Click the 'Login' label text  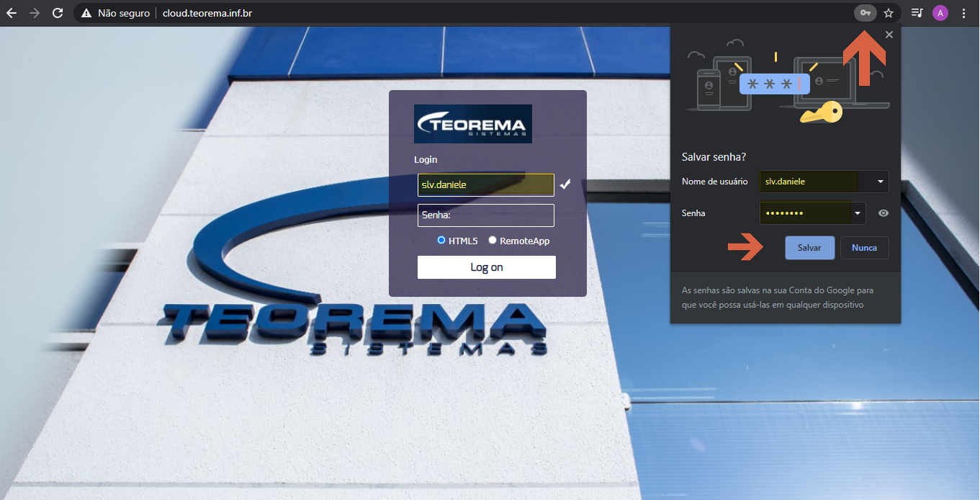click(426, 159)
